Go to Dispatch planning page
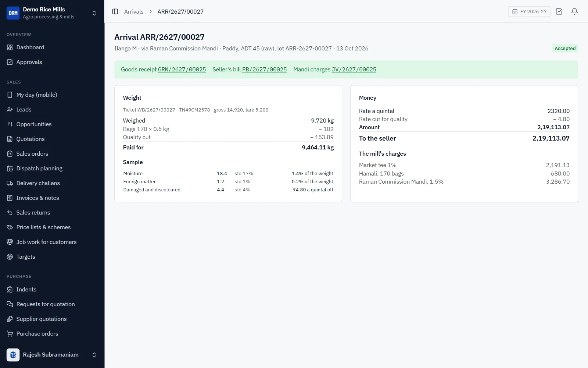 click(x=52, y=169)
